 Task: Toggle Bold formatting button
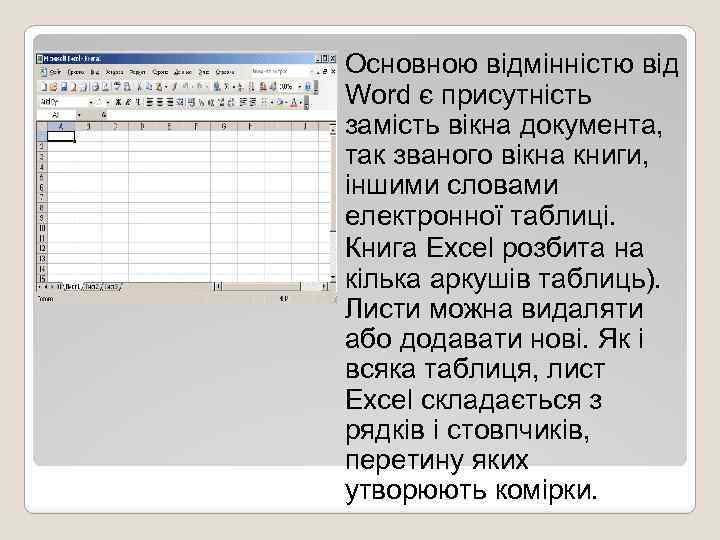click(118, 102)
